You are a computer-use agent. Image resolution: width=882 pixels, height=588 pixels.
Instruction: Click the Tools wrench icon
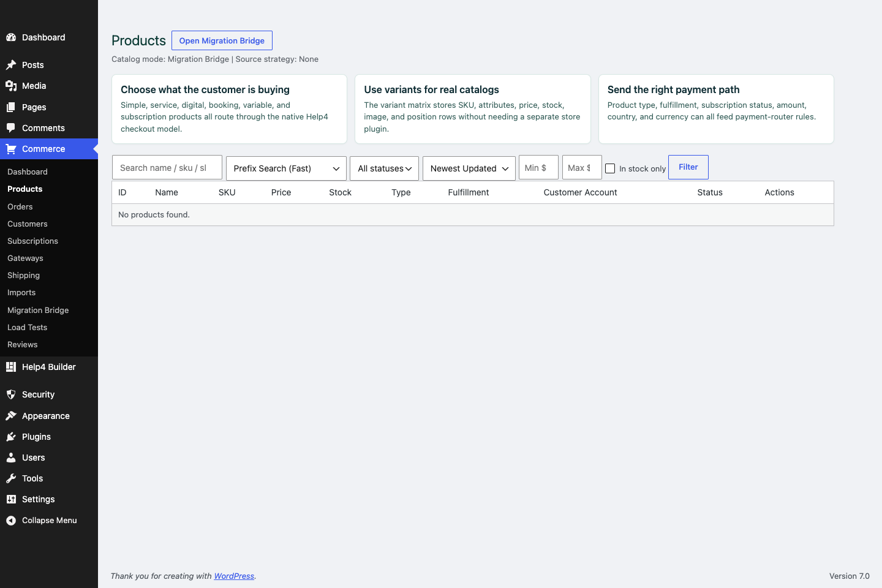11,478
